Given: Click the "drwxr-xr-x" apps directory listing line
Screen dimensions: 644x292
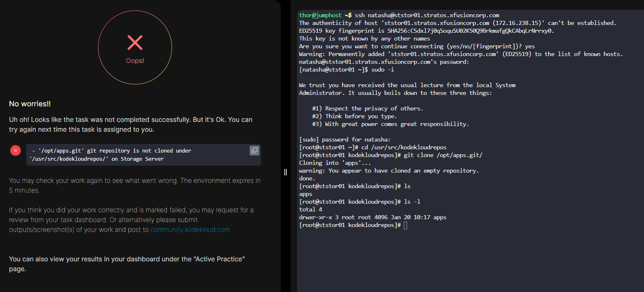Looking at the screenshot, I should [x=372, y=217].
